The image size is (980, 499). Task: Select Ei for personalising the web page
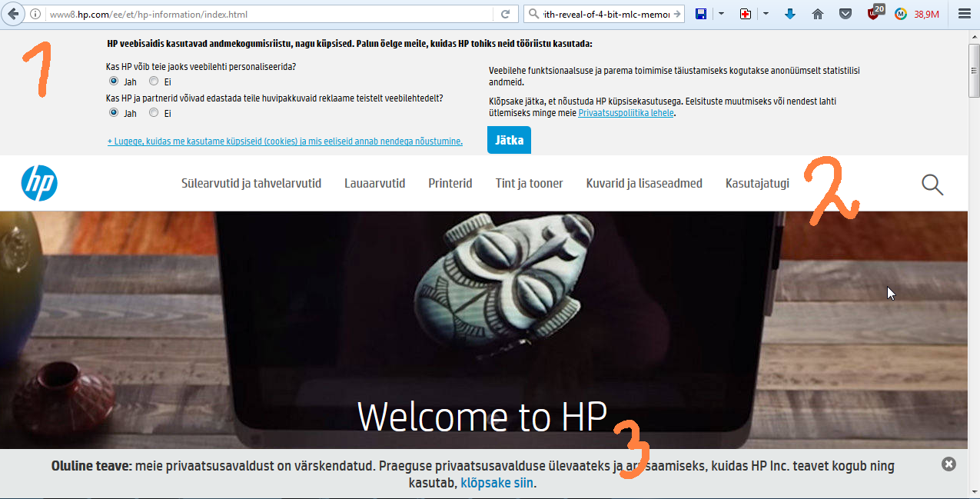[x=154, y=81]
